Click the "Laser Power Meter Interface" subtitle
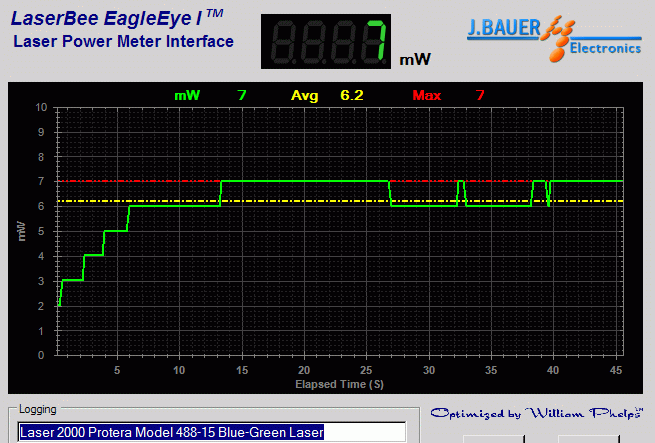 123,41
